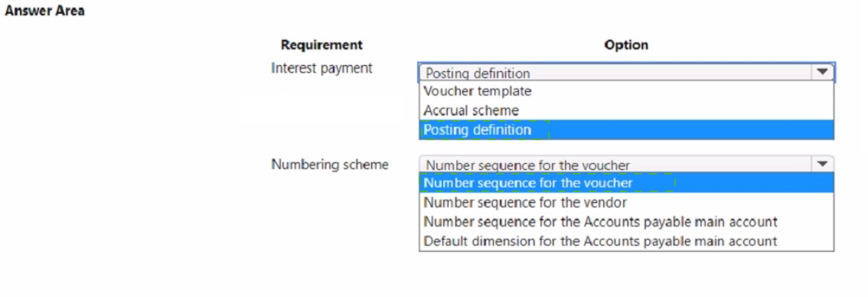The width and height of the screenshot is (868, 297).
Task: Click the Interest payment requirement label
Action: (321, 68)
